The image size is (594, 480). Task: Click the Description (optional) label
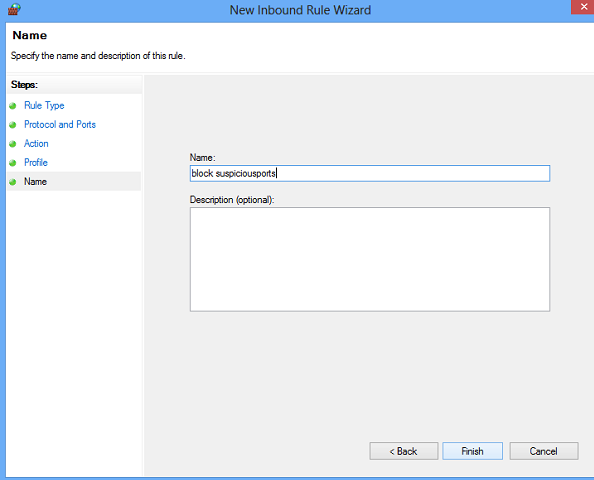232,200
